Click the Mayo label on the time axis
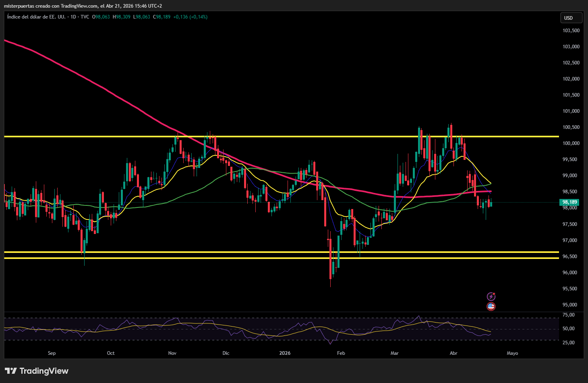 [512, 353]
